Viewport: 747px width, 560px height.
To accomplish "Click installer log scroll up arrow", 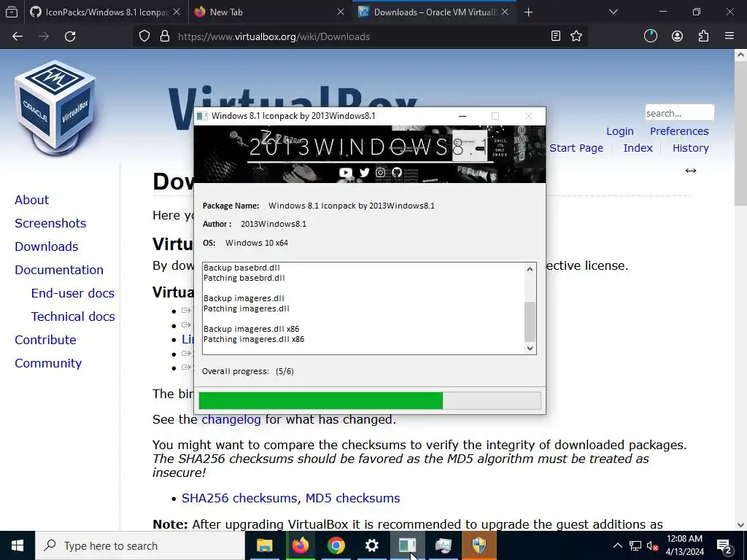I will 530,270.
